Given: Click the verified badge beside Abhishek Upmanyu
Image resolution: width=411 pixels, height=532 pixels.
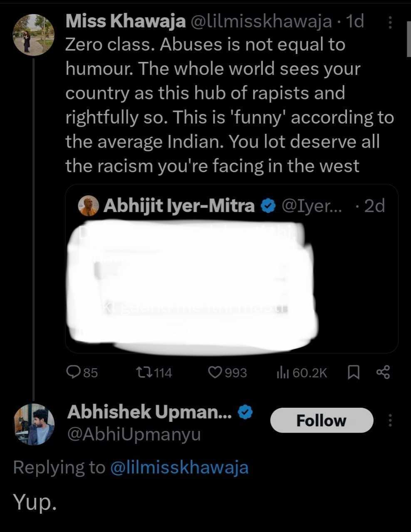Looking at the screenshot, I should pos(245,412).
